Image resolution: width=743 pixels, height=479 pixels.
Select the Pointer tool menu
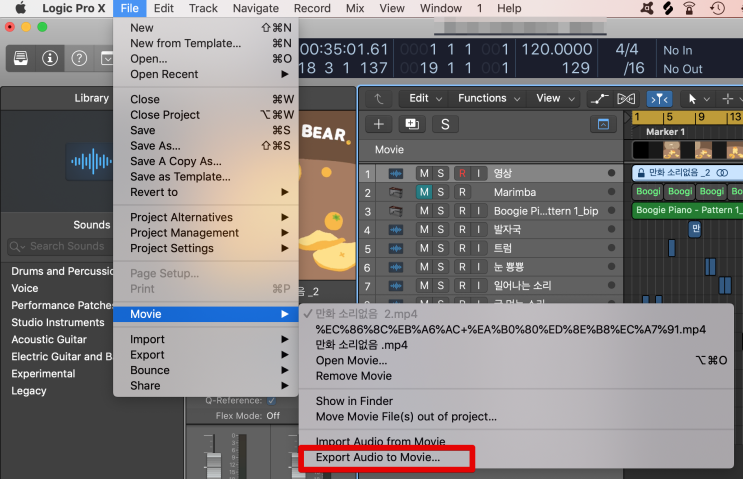coord(698,99)
